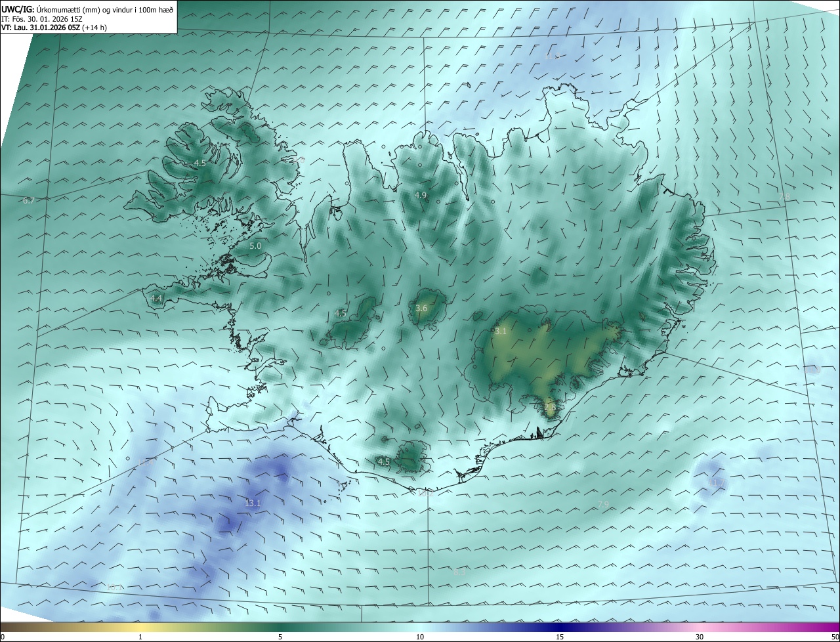Click the color scale at the 30 tick
The height and width of the screenshot is (642, 840).
pos(700,637)
